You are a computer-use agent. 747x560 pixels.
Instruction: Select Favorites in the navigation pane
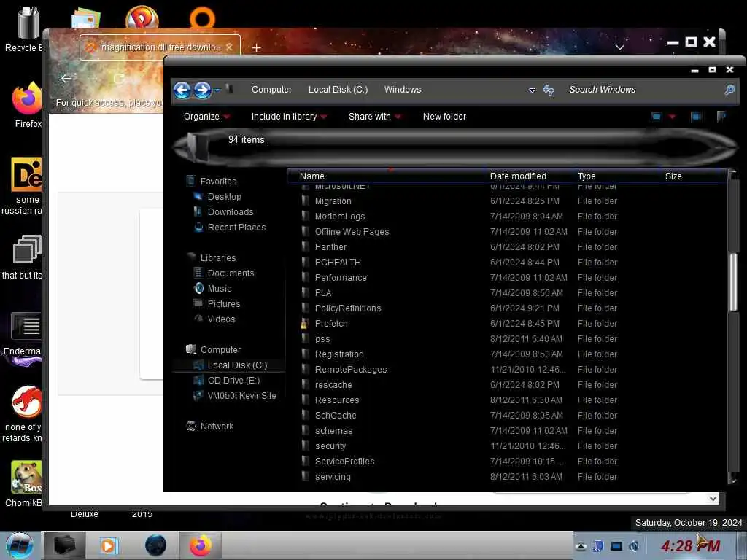tap(218, 182)
